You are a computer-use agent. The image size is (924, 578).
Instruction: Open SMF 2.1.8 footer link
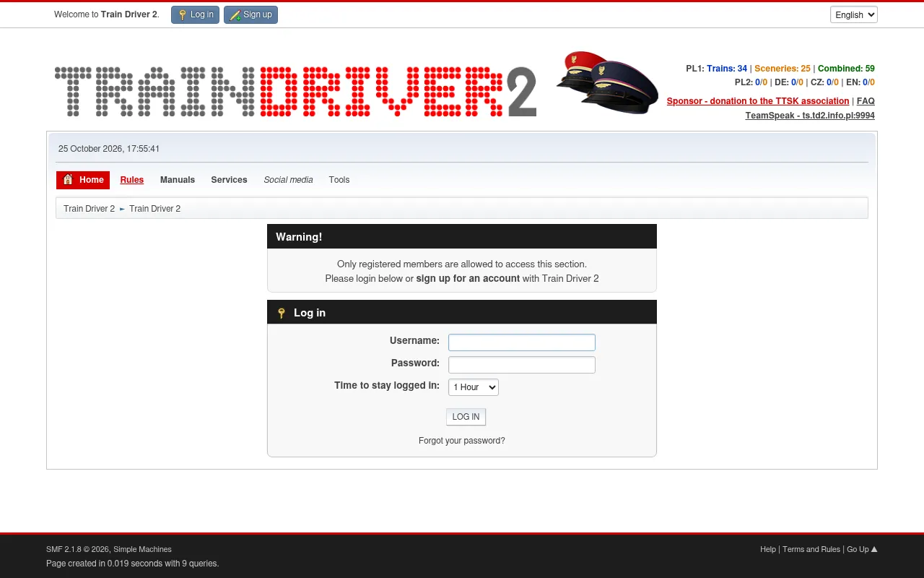coord(64,549)
